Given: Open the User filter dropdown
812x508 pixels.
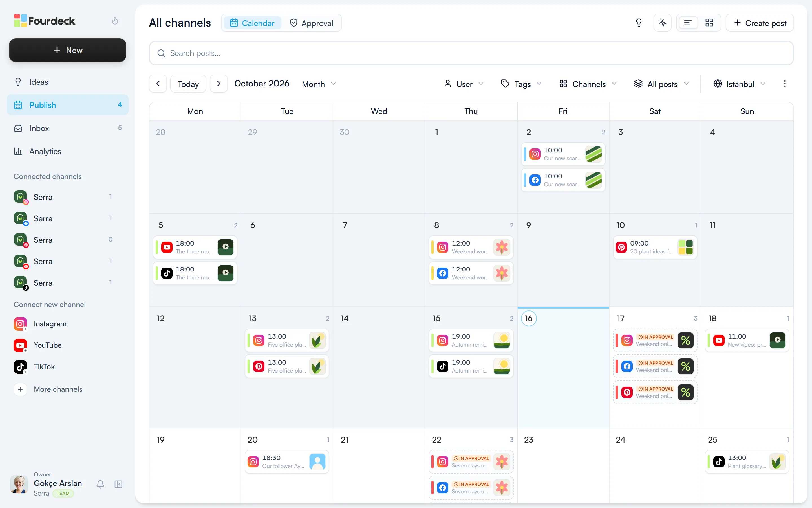Looking at the screenshot, I should (x=464, y=84).
